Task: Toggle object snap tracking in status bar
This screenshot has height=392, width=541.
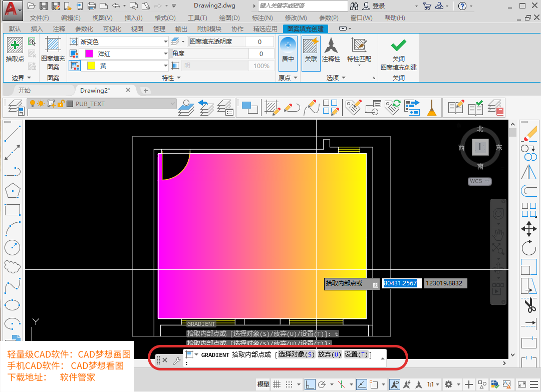Action: pos(361,384)
